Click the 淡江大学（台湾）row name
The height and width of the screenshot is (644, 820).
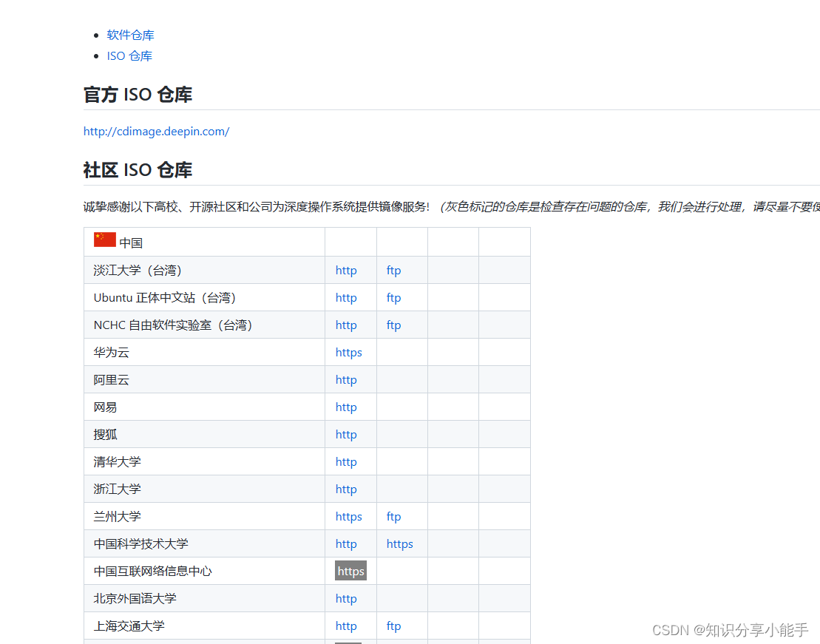click(x=138, y=271)
